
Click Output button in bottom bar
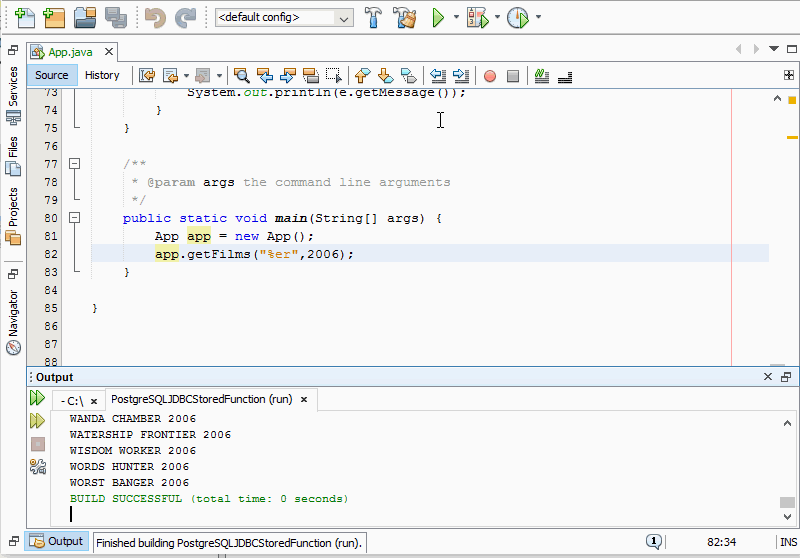click(x=58, y=541)
